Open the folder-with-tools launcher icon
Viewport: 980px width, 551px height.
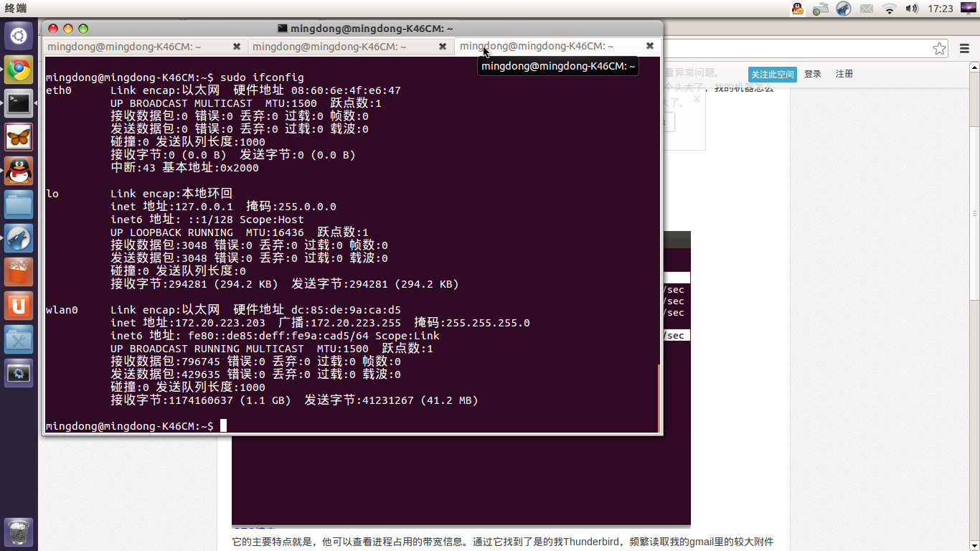(x=19, y=339)
